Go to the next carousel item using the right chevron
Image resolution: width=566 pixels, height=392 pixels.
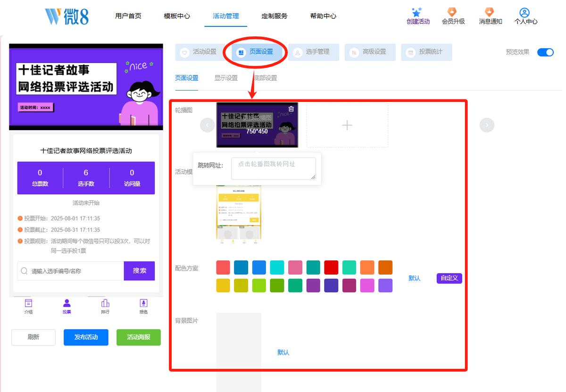pyautogui.click(x=487, y=125)
